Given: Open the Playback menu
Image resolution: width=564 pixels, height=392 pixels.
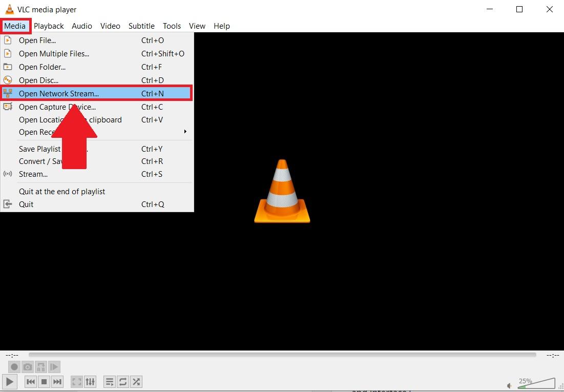Looking at the screenshot, I should pos(49,26).
